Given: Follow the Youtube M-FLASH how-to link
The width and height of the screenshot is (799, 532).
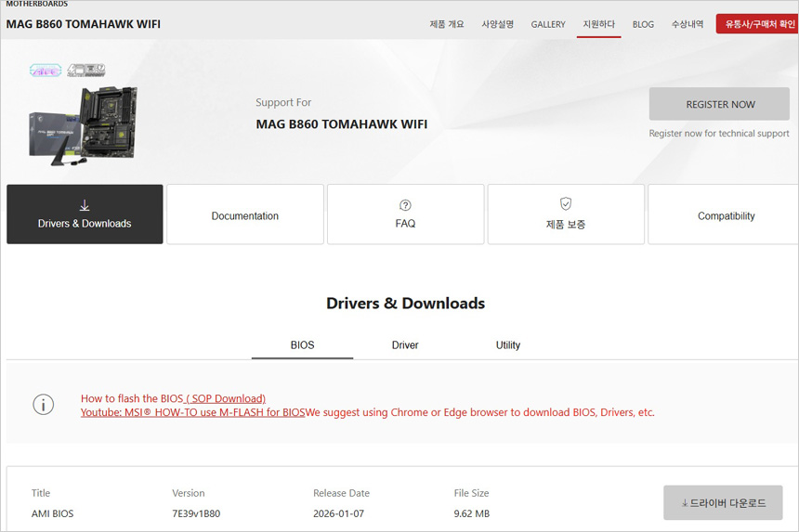Looking at the screenshot, I should pos(192,412).
